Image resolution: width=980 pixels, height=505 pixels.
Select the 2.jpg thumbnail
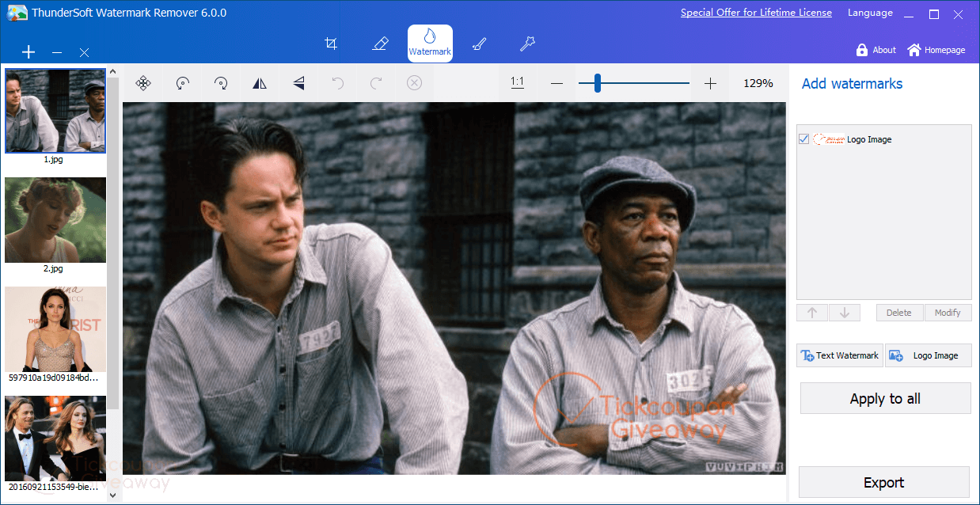pyautogui.click(x=55, y=220)
